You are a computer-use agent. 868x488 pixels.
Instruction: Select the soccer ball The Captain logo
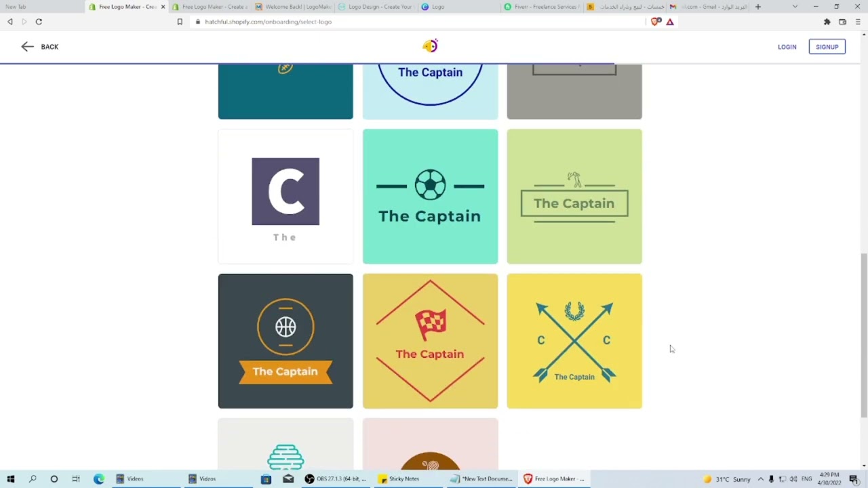430,197
